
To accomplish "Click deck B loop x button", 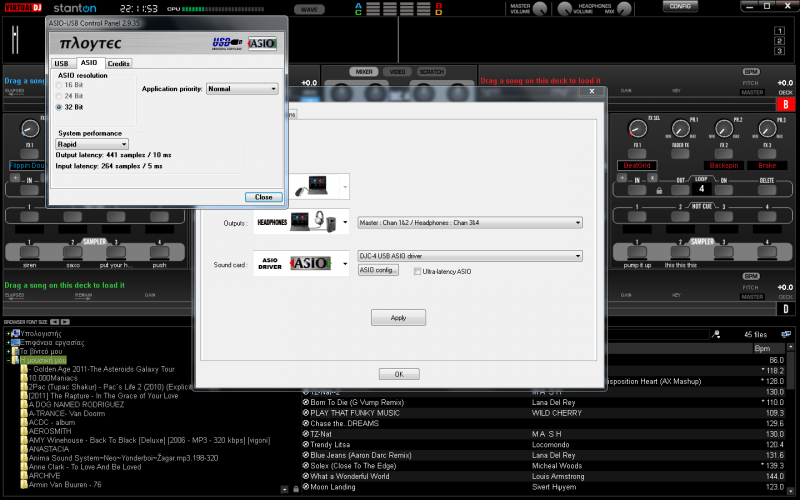I will (x=652, y=178).
